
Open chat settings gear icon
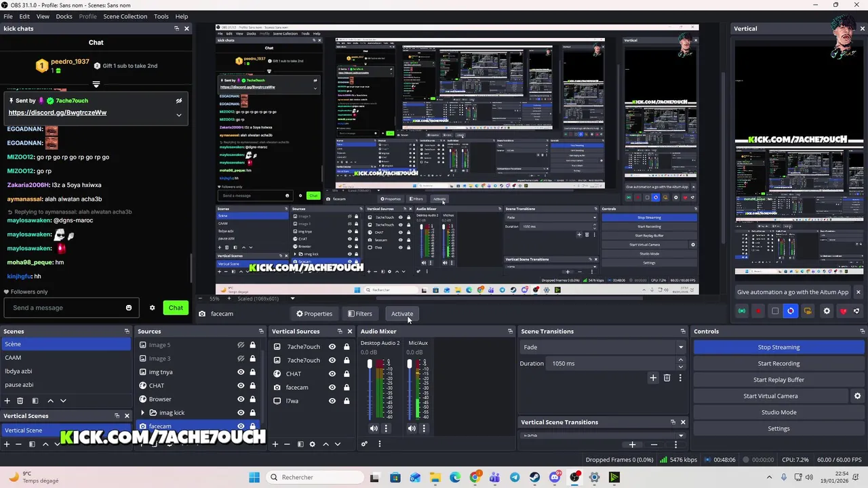(153, 308)
